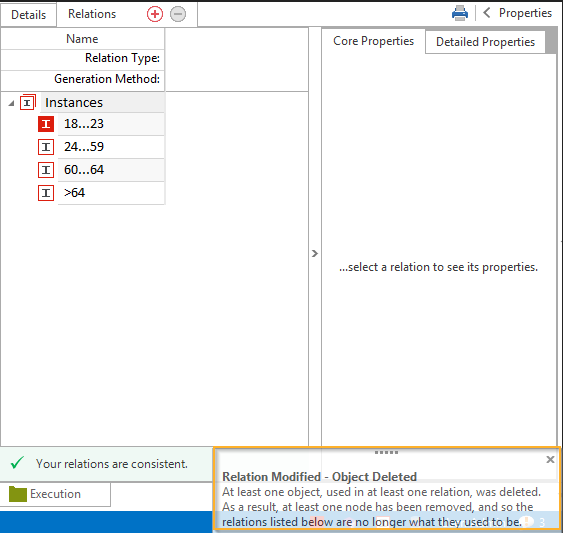
Task: Switch to the Detailed Properties tab
Action: pyautogui.click(x=485, y=42)
